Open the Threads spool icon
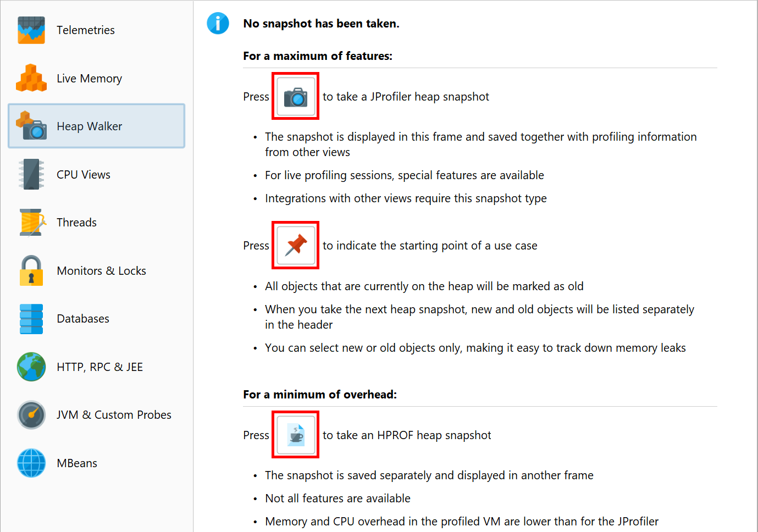Image resolution: width=758 pixels, height=532 pixels. 31,223
